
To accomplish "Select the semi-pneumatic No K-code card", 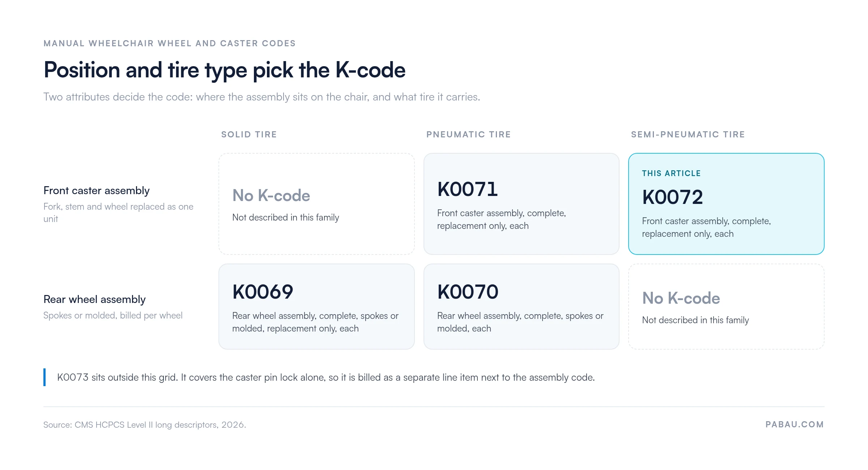I will [726, 307].
